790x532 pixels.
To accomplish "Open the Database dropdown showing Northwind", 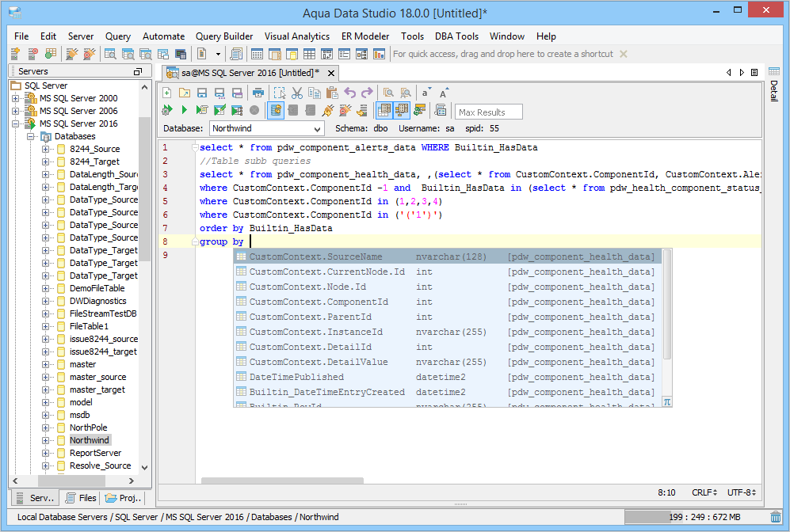I will [x=266, y=128].
